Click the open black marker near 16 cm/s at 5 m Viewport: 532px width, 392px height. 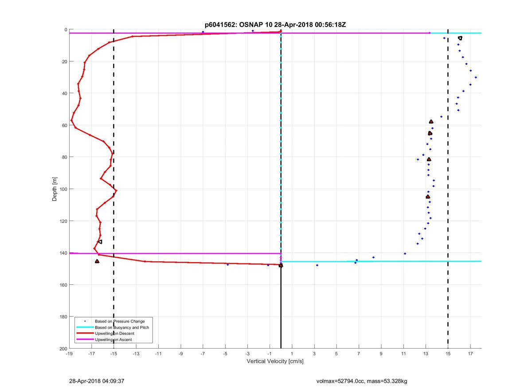pyautogui.click(x=460, y=38)
